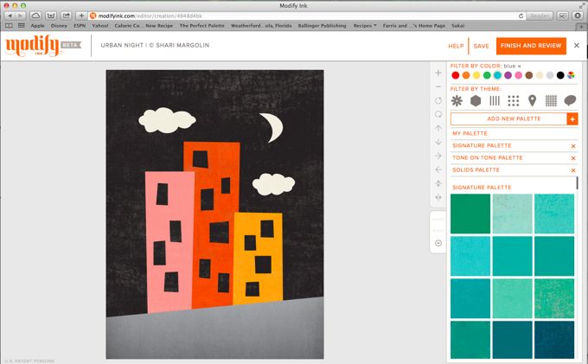Screen dimensions: 588x364
Task: Move pattern down with down arrow
Action: coord(438,142)
